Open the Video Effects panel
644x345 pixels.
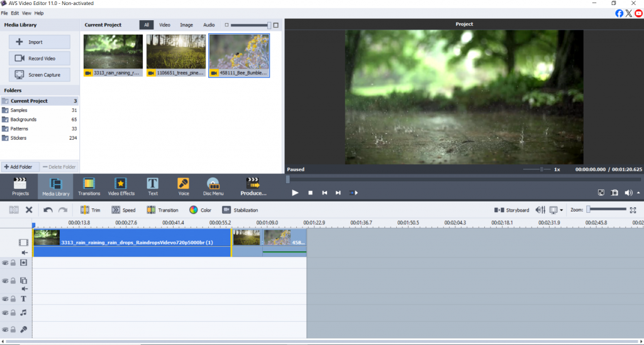[121, 186]
